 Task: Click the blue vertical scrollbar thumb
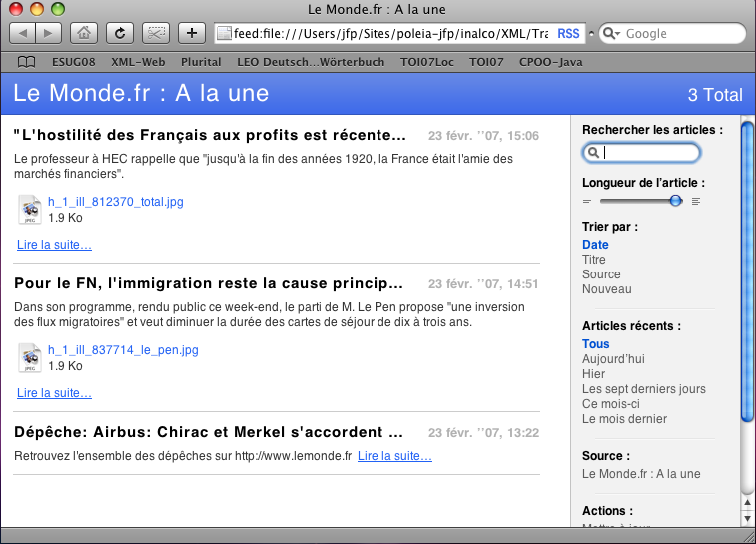(747, 272)
